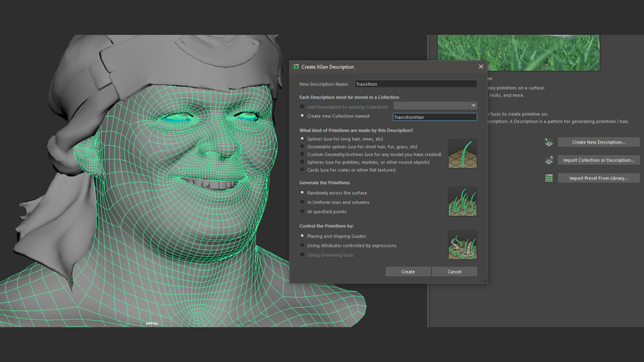This screenshot has height=362, width=644.
Task: Click the icon beside Import Collection or Description
Action: tap(548, 160)
